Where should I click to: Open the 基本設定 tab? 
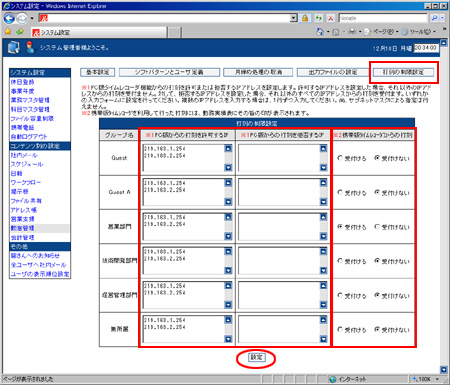click(98, 72)
